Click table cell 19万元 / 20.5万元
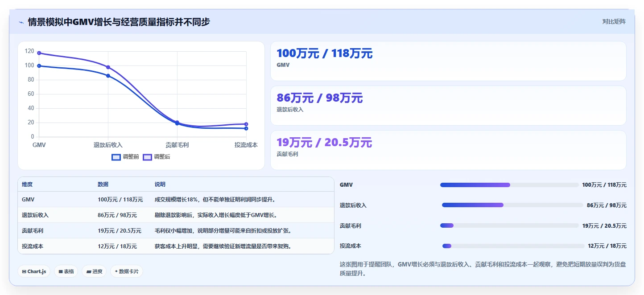644x295 pixels. [120, 231]
